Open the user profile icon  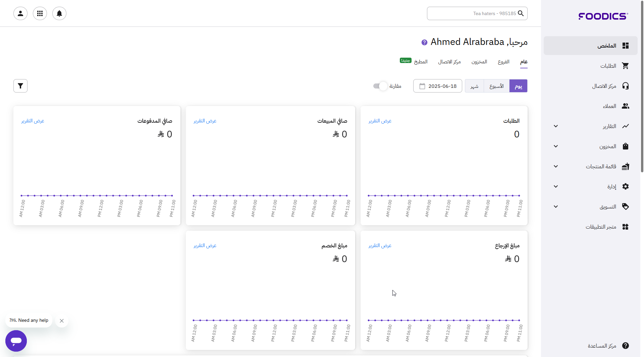pos(20,13)
